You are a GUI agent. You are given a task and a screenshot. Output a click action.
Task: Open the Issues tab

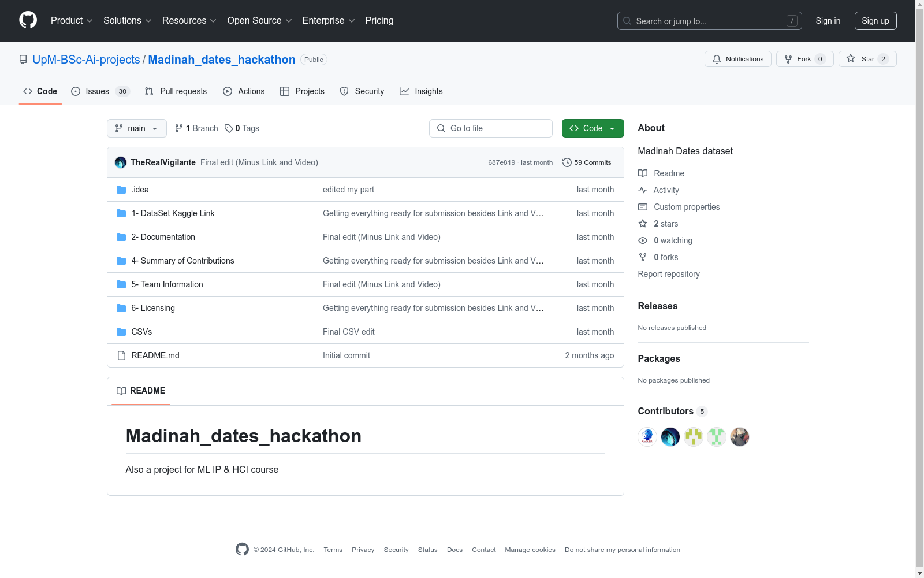pos(100,91)
